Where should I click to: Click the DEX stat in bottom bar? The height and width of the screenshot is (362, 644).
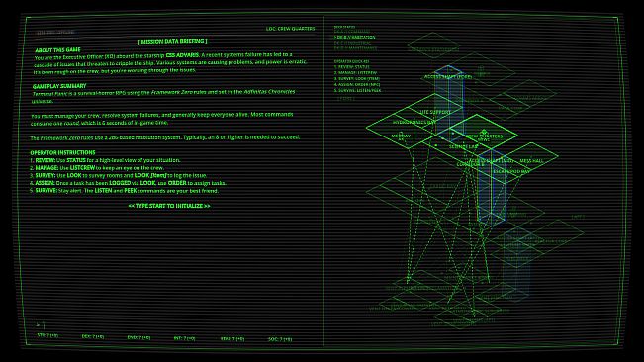pos(93,336)
